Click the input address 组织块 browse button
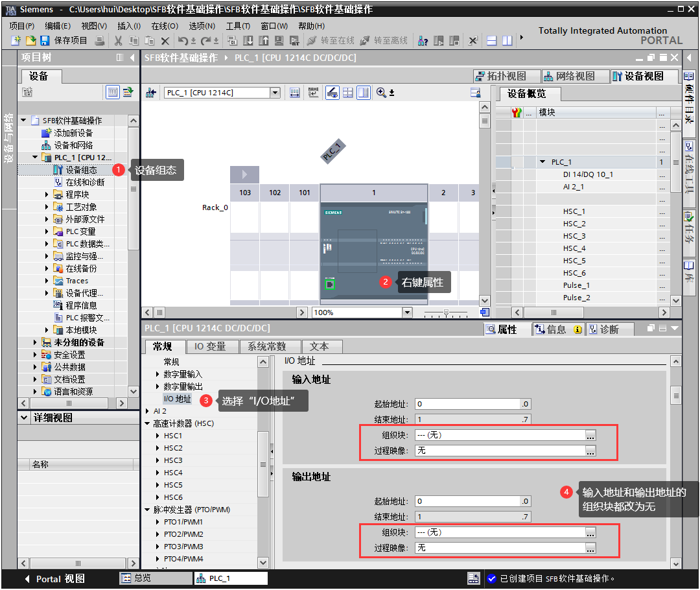 (x=590, y=435)
